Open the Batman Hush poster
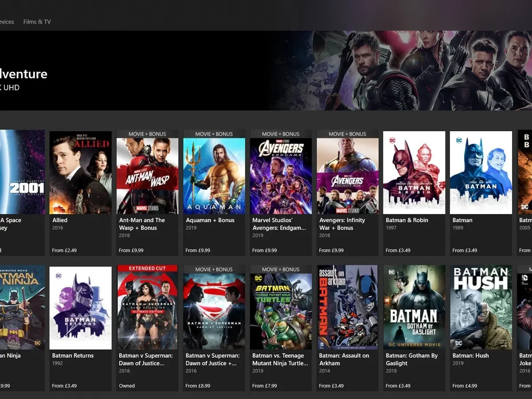The image size is (532, 399). [x=481, y=308]
